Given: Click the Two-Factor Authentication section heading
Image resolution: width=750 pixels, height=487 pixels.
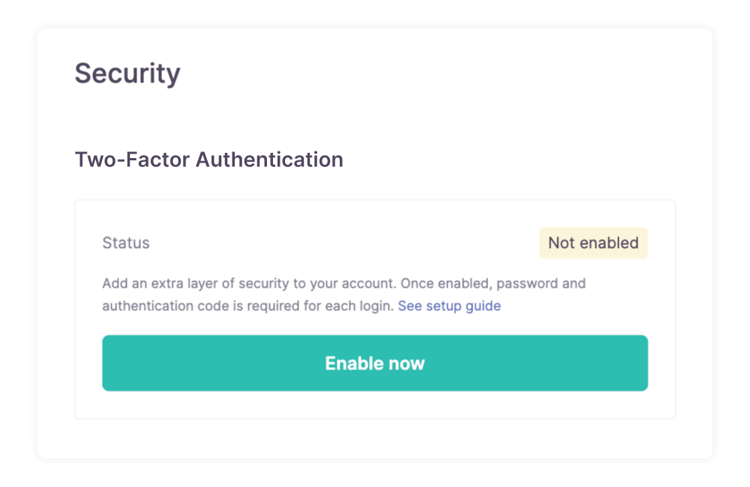Looking at the screenshot, I should tap(208, 159).
